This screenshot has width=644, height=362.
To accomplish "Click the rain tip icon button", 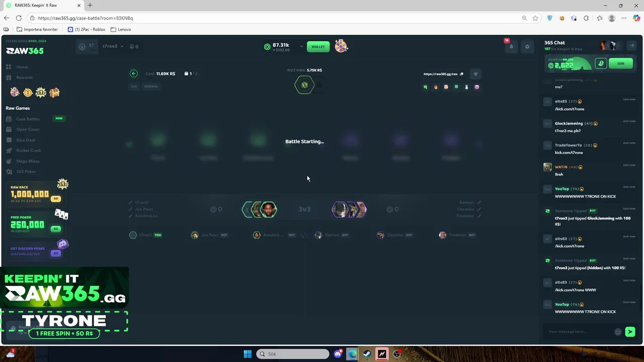I will 601,63.
